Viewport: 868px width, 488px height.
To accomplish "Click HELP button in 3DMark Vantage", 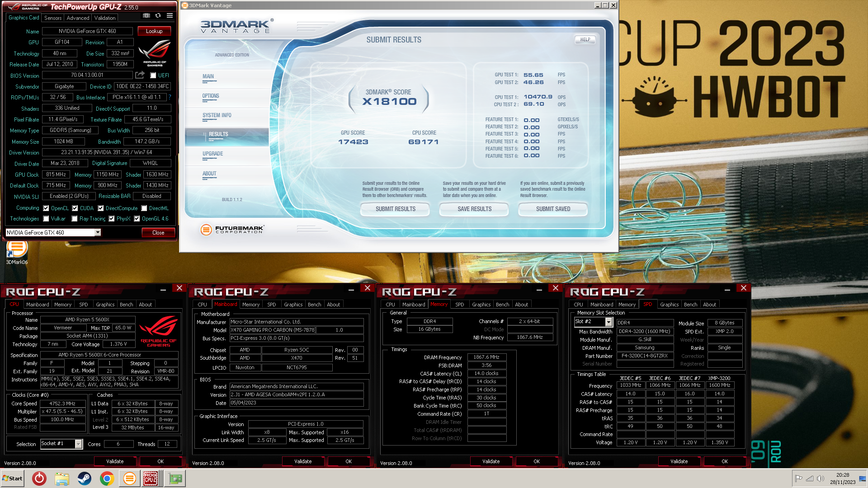I will [585, 39].
